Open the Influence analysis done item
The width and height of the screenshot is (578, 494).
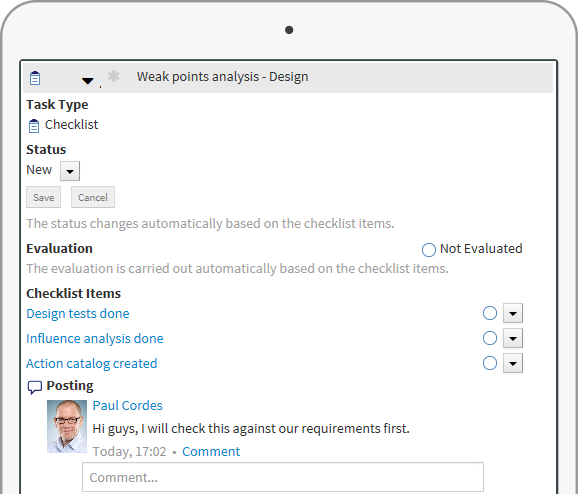pyautogui.click(x=95, y=338)
